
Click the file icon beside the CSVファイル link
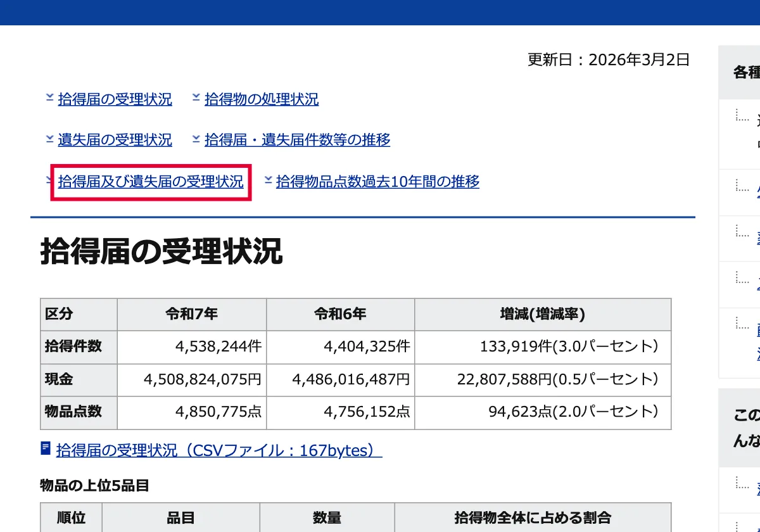click(x=46, y=448)
